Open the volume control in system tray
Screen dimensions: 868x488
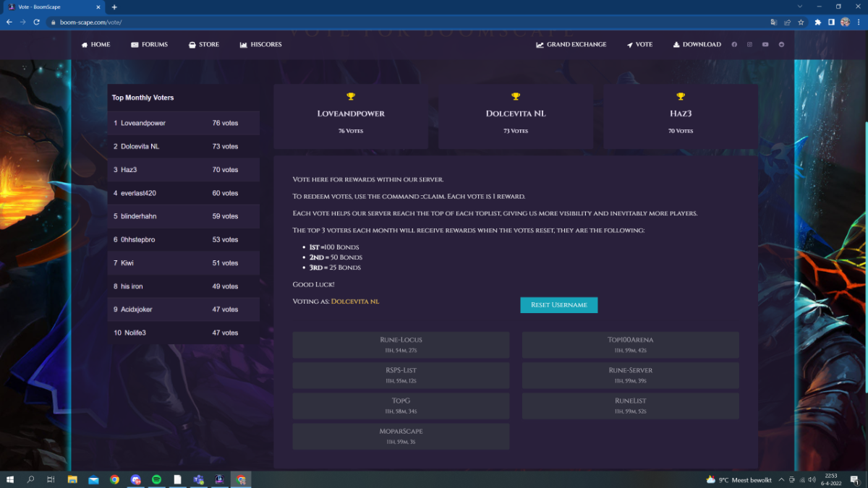tap(812, 479)
